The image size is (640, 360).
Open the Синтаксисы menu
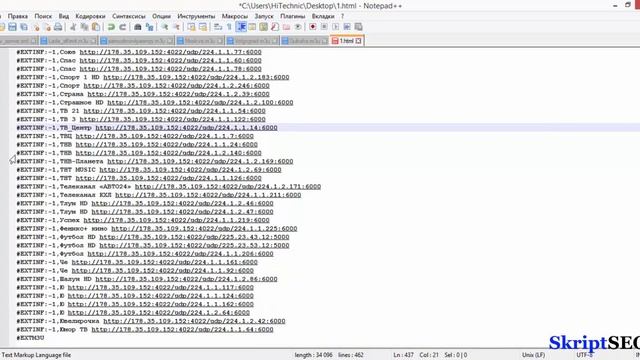pos(129,16)
